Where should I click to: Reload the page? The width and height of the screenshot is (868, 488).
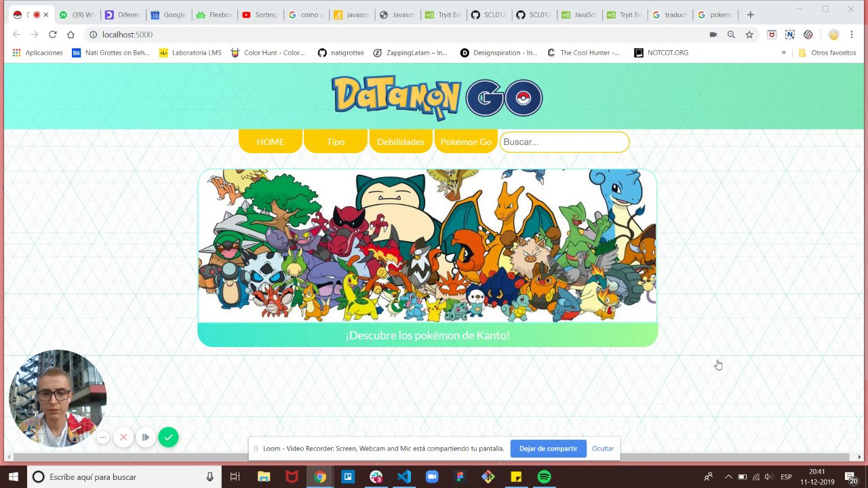[52, 35]
